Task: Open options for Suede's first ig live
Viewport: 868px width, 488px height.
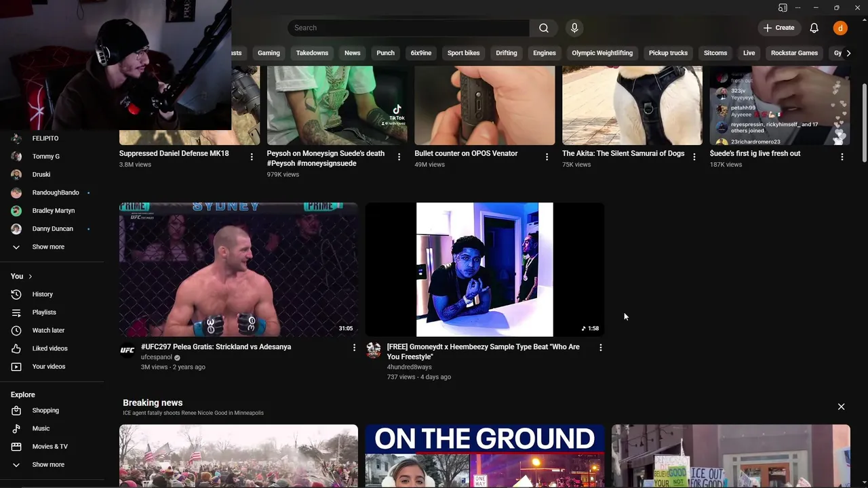Action: (842, 157)
